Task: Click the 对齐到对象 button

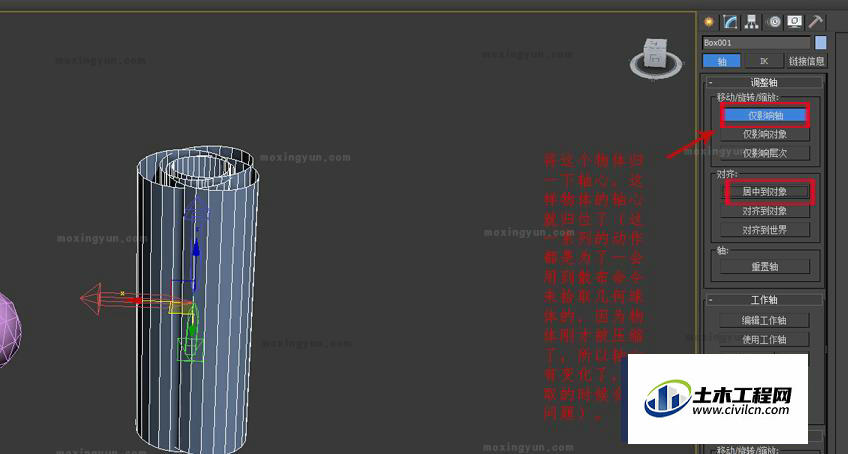Action: pyautogui.click(x=765, y=211)
